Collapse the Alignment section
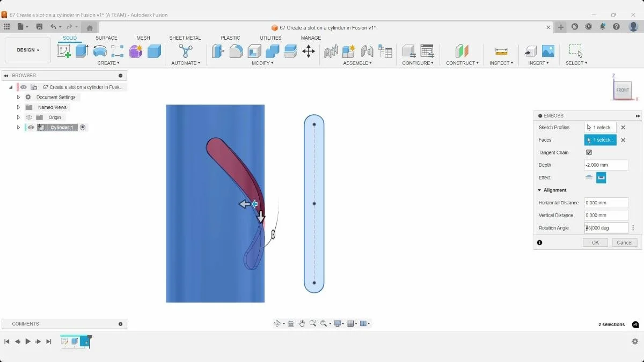 (539, 190)
